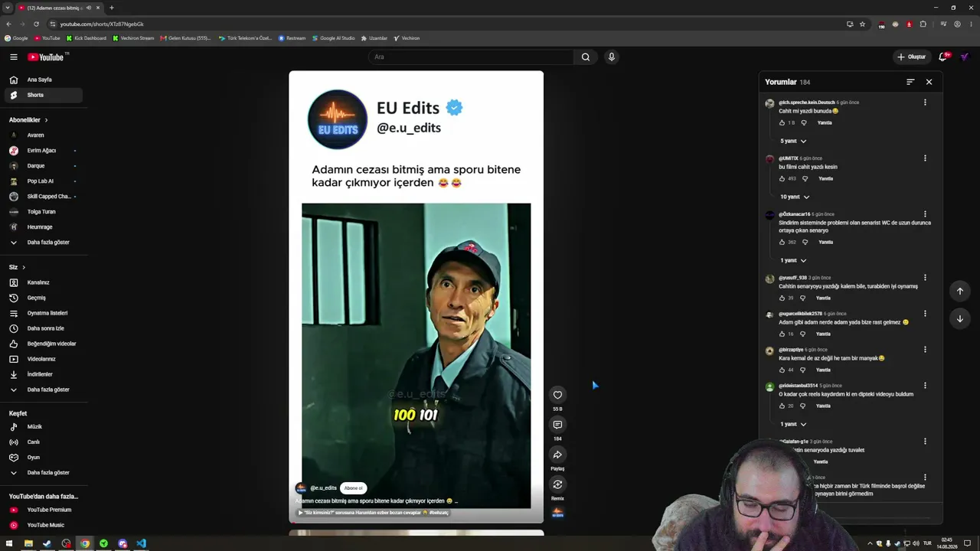This screenshot has width=980, height=551.
Task: Dislike the @Özkanacar16 comment
Action: tap(805, 243)
